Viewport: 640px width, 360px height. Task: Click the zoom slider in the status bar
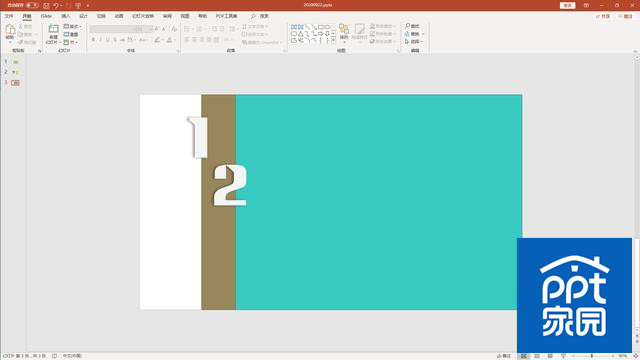point(592,356)
